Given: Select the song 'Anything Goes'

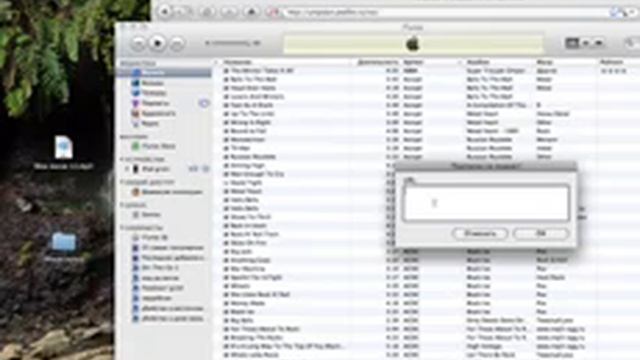Looking at the screenshot, I should [250, 260].
